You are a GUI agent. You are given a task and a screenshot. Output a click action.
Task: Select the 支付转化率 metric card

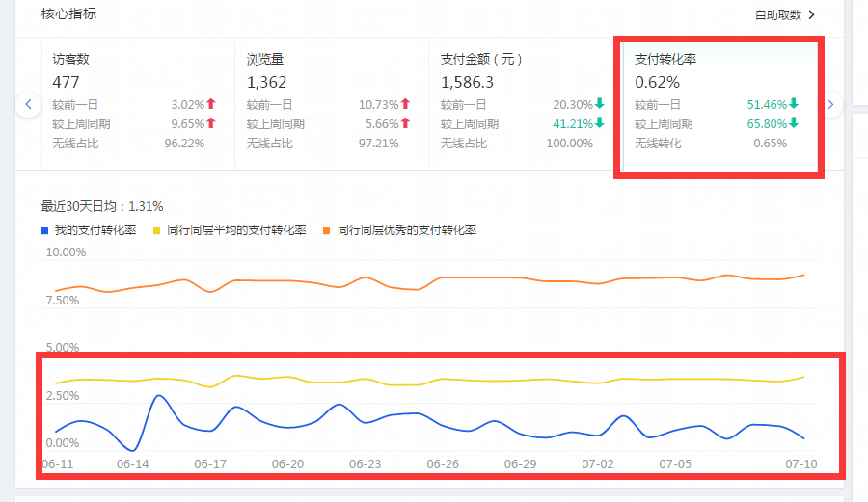pyautogui.click(x=719, y=103)
